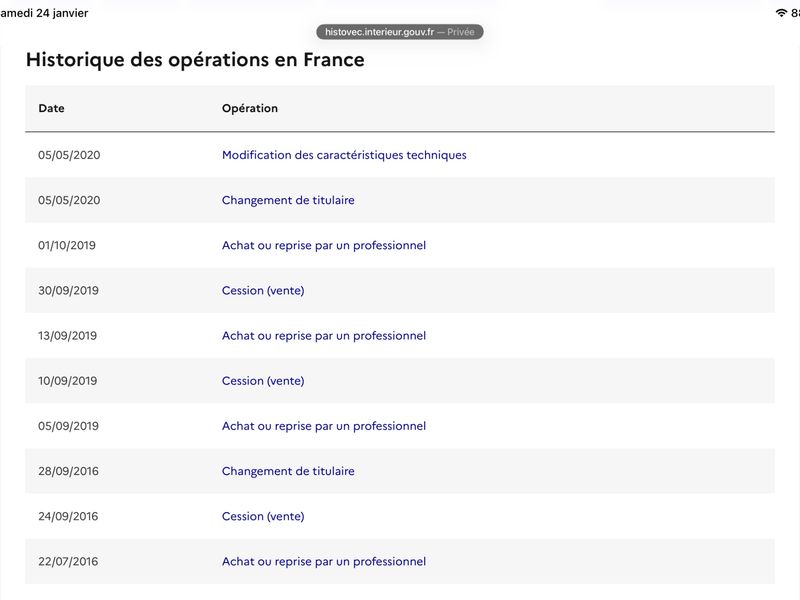This screenshot has width=800, height=600.
Task: Click the 01/10/2019 date cell
Action: pos(68,245)
